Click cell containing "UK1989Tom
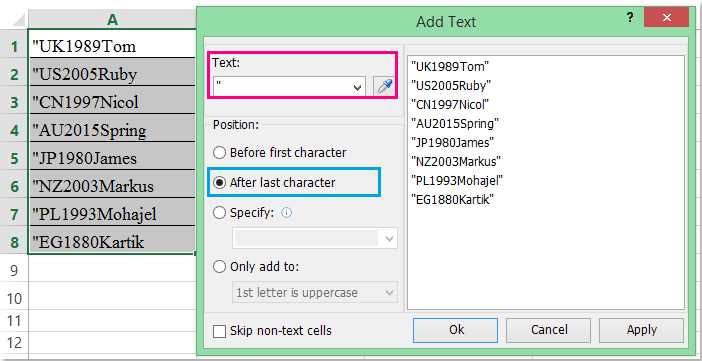Viewport: 702px width, 361px height. point(112,46)
